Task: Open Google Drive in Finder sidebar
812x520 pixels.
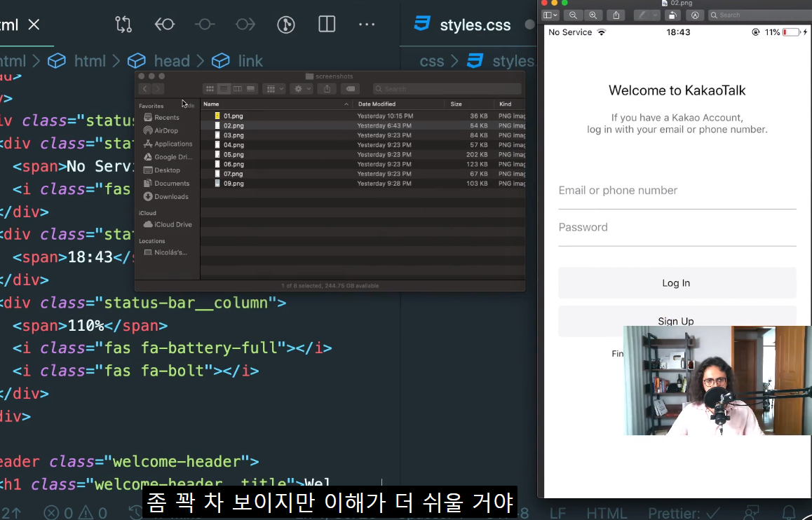Action: (168, 157)
